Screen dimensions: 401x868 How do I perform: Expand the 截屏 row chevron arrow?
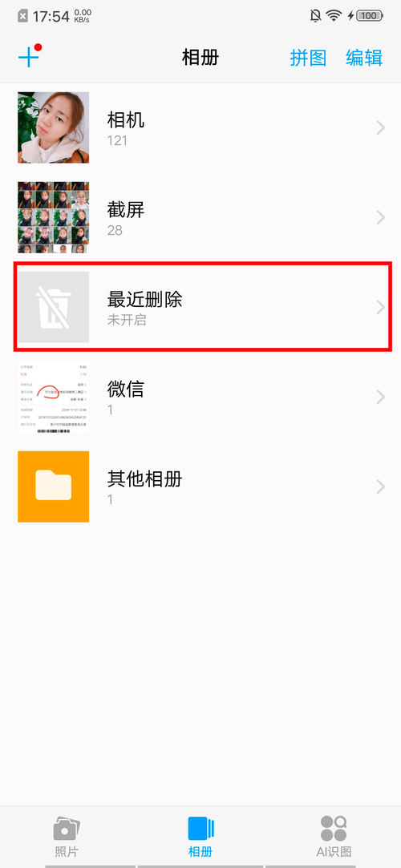380,217
